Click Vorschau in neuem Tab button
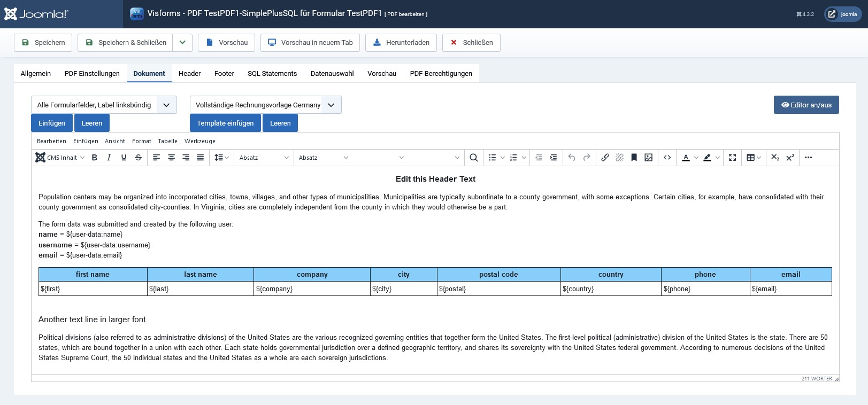The height and width of the screenshot is (405, 868). (x=310, y=43)
